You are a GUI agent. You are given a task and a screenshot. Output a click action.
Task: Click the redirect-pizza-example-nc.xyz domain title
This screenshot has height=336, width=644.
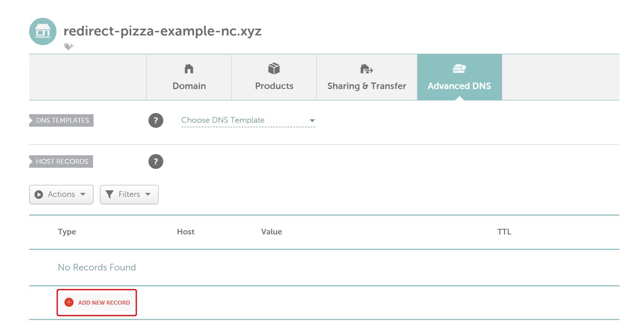tap(162, 31)
